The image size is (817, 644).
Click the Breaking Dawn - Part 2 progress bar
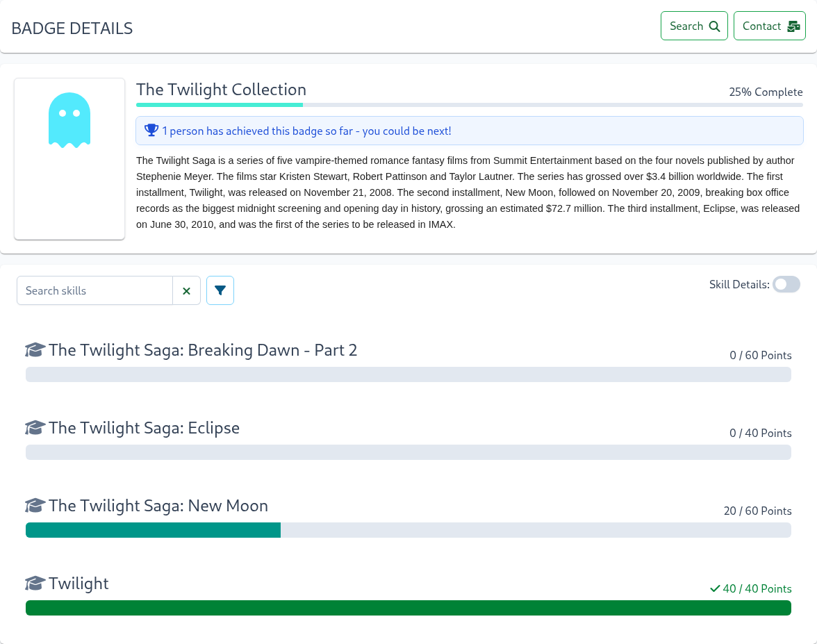408,374
